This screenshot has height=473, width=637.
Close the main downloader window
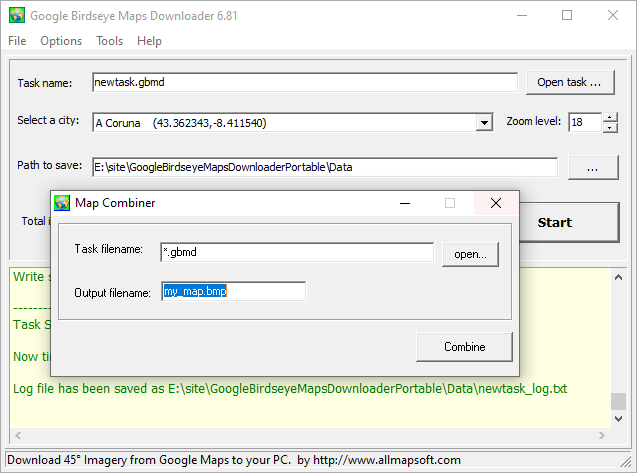coord(613,15)
